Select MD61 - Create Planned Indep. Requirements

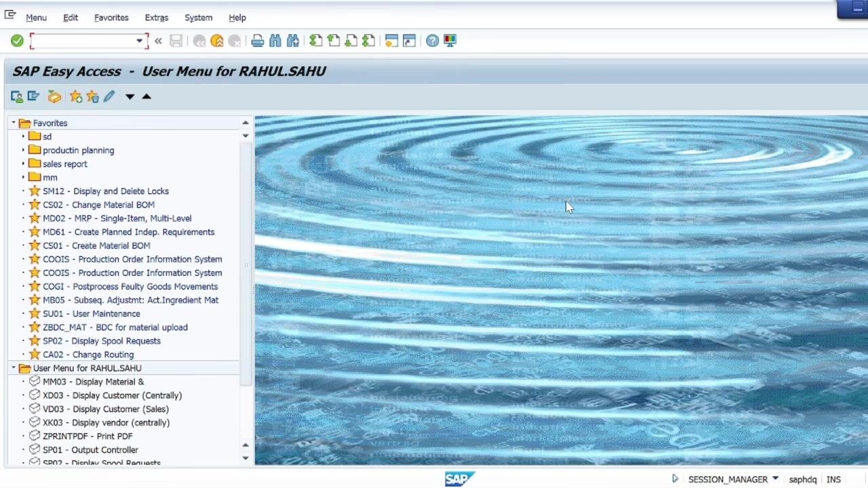(x=128, y=232)
